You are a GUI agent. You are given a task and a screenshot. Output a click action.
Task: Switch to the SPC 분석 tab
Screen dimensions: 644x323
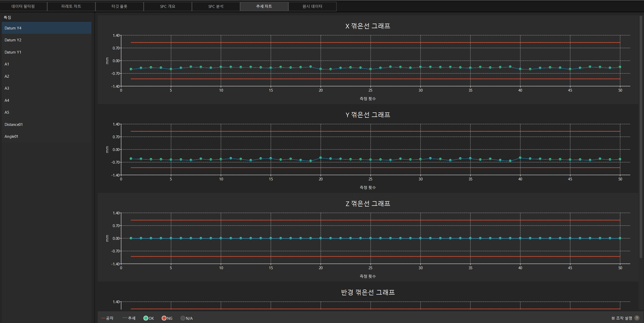coord(216,6)
